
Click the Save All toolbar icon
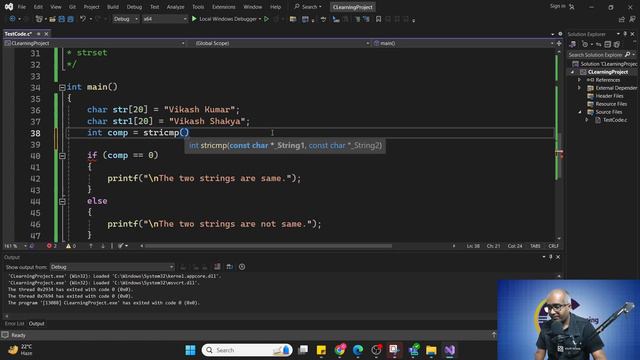[x=70, y=19]
